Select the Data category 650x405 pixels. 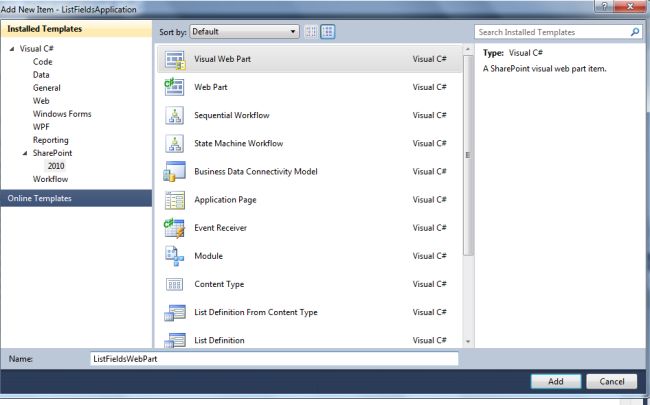41,75
